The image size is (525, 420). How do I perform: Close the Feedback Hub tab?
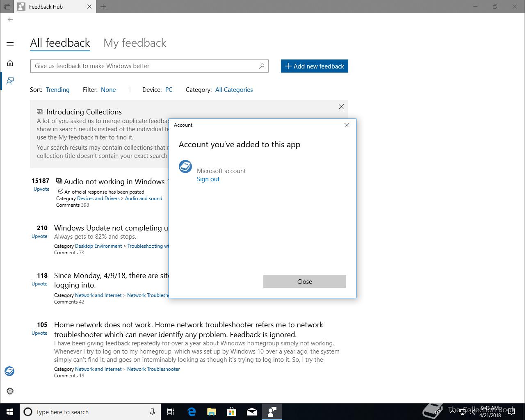click(90, 7)
